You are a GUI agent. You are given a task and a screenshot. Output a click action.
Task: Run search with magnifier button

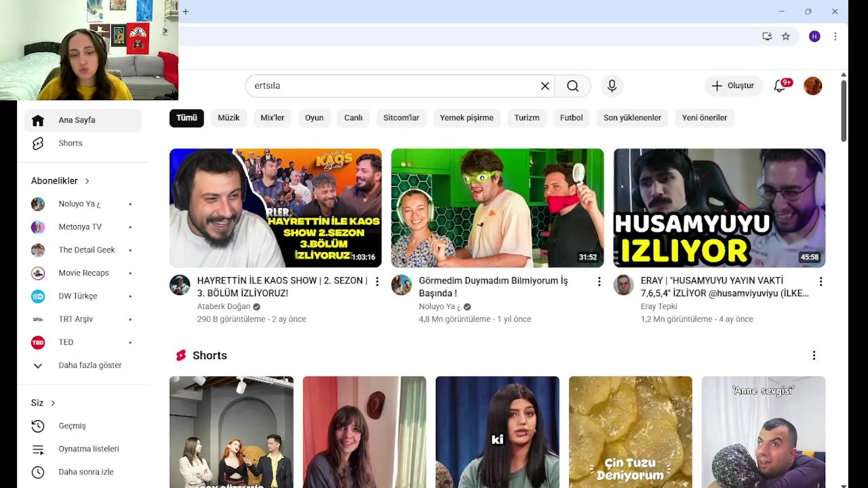click(x=573, y=85)
